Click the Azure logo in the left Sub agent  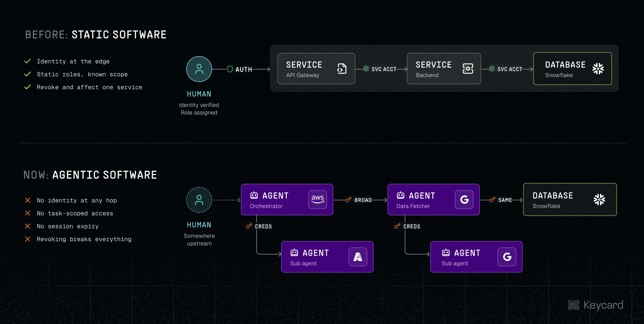pyautogui.click(x=358, y=257)
